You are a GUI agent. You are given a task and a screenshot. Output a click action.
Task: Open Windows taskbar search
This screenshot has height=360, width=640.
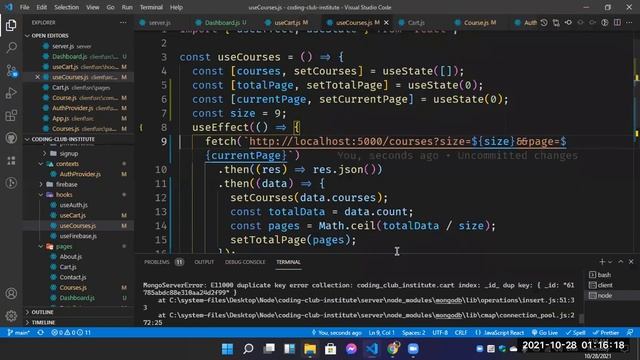[248, 349]
